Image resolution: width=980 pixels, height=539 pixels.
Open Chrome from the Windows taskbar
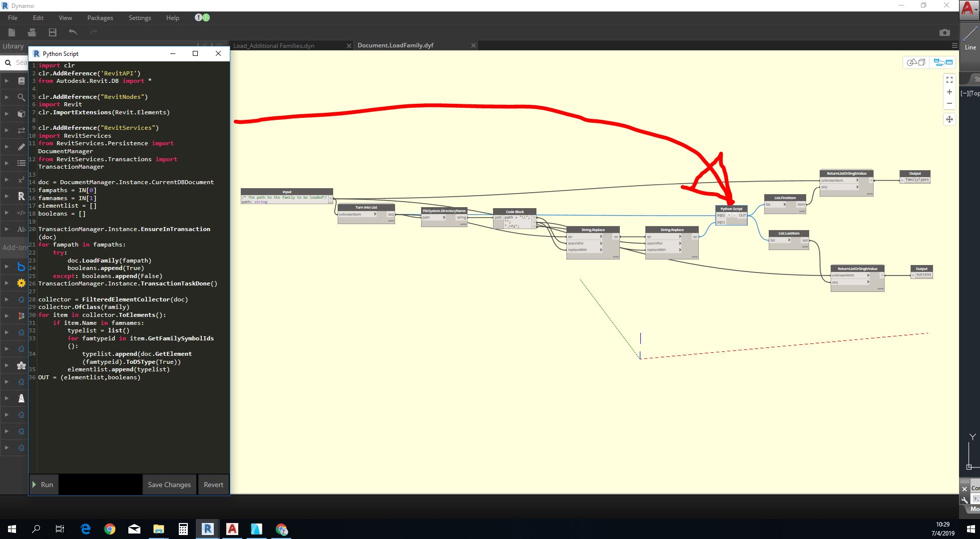tap(110, 529)
